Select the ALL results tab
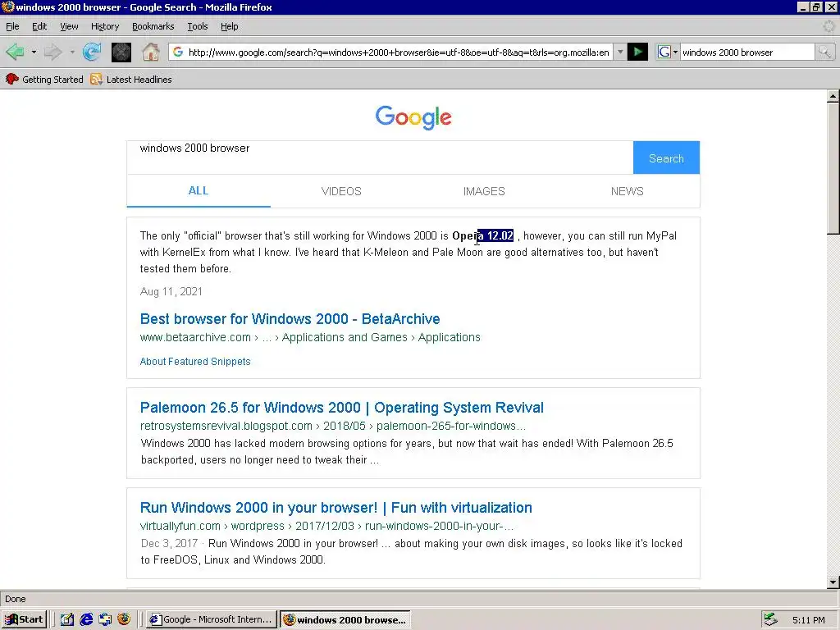840x630 pixels. 199,190
